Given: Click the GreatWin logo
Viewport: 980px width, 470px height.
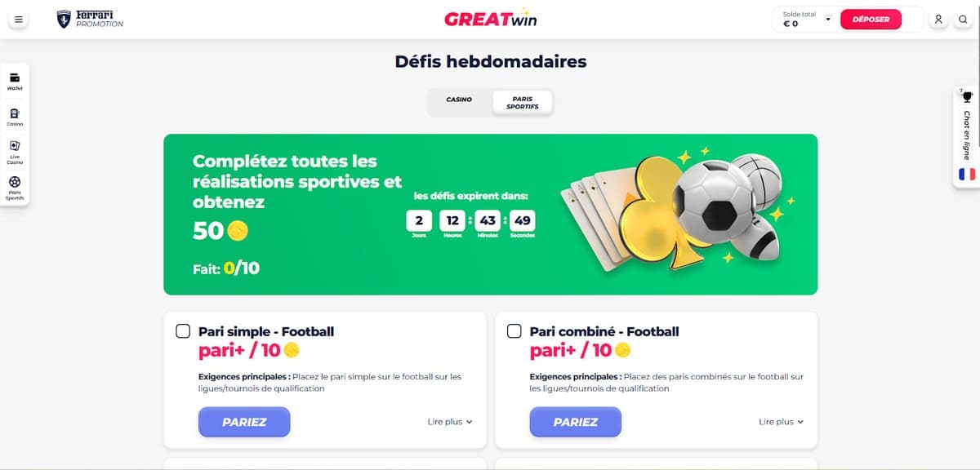Looking at the screenshot, I should pyautogui.click(x=490, y=18).
